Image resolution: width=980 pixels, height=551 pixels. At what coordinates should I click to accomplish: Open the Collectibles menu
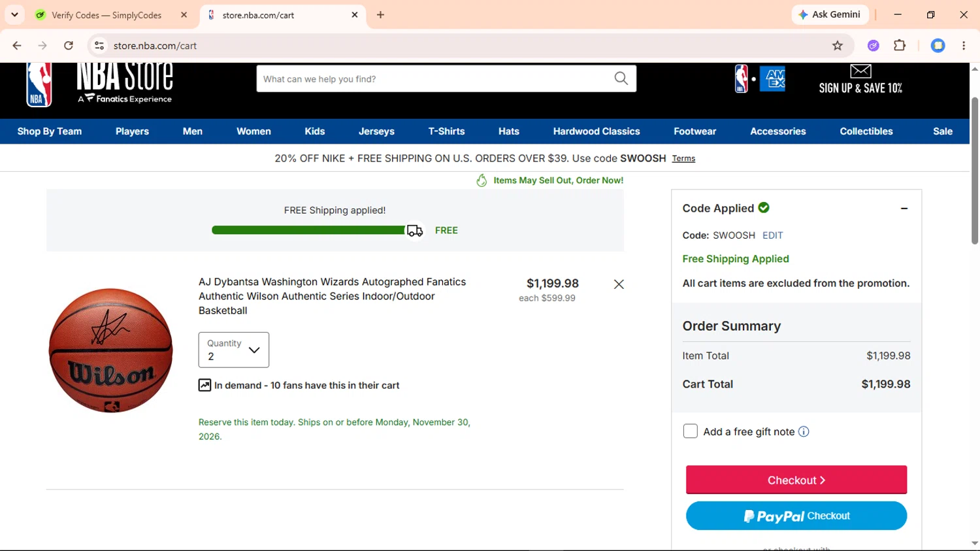point(866,131)
